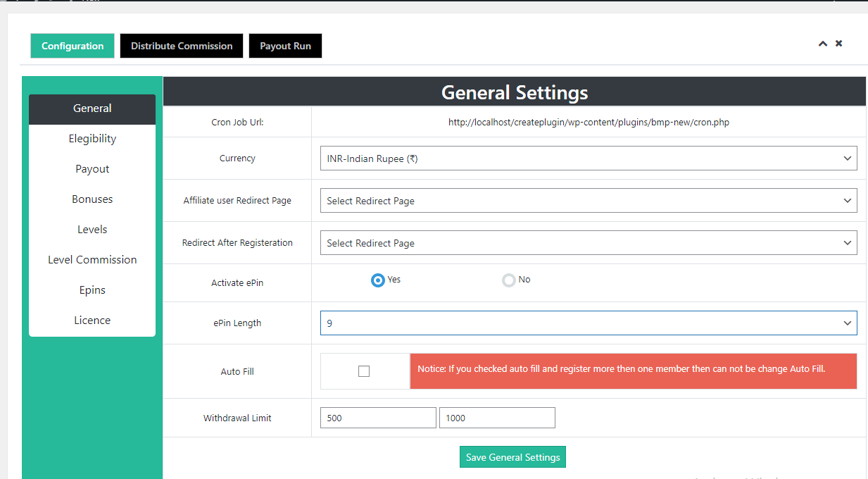This screenshot has height=479, width=868.
Task: Open the ePin Length dropdown
Action: [x=588, y=323]
